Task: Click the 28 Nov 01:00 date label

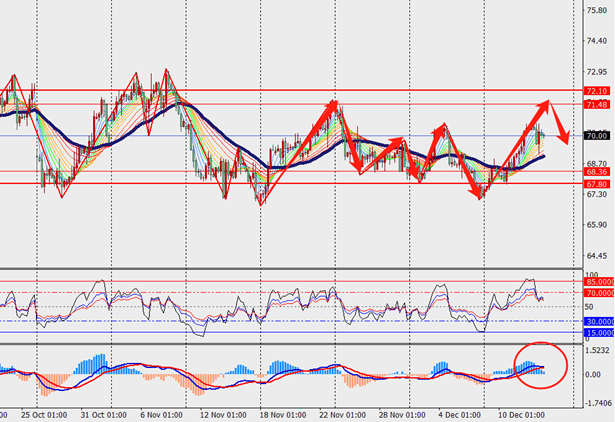Action: pos(402,415)
